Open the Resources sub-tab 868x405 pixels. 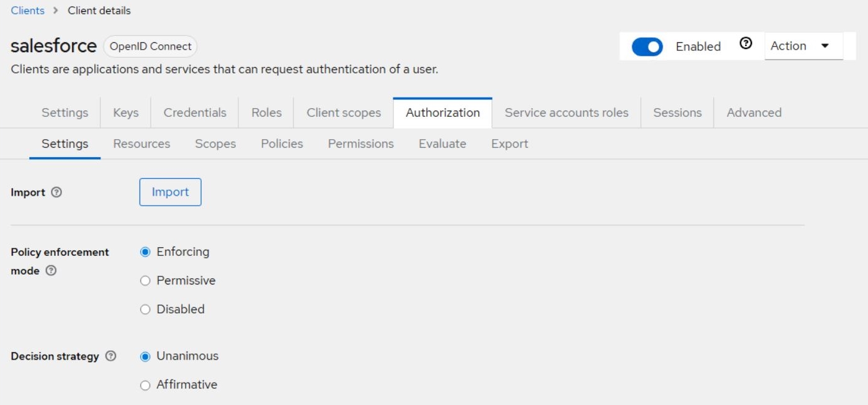[141, 143]
